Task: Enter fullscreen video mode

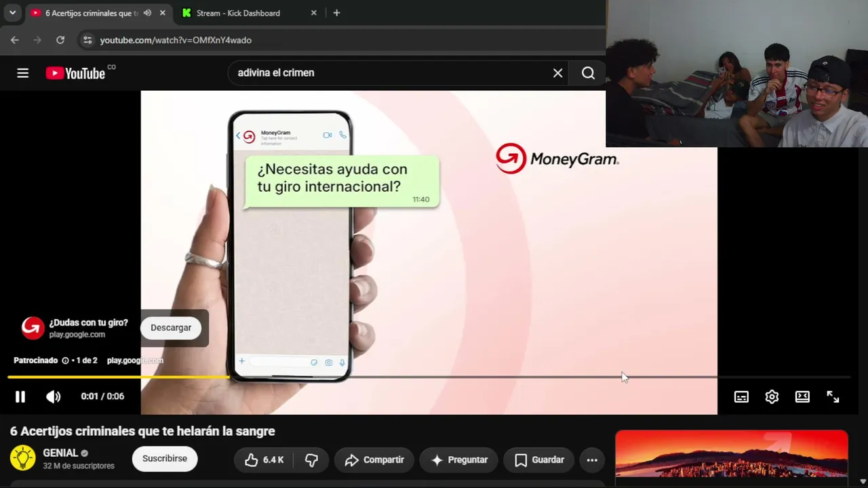Action: pos(833,397)
